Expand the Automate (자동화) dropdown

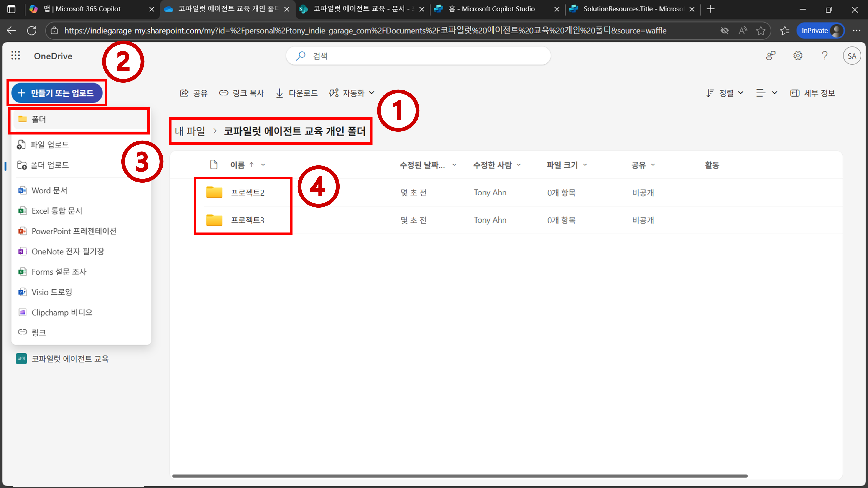352,93
